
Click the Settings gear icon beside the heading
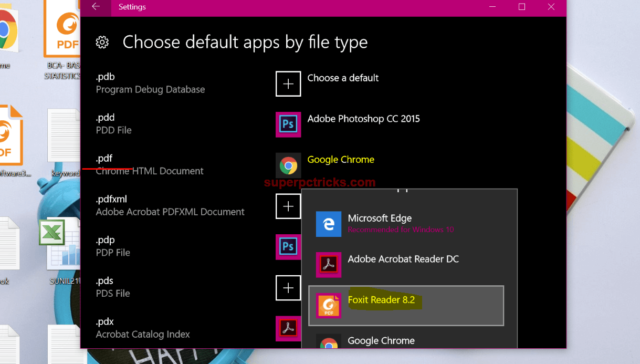(x=102, y=42)
